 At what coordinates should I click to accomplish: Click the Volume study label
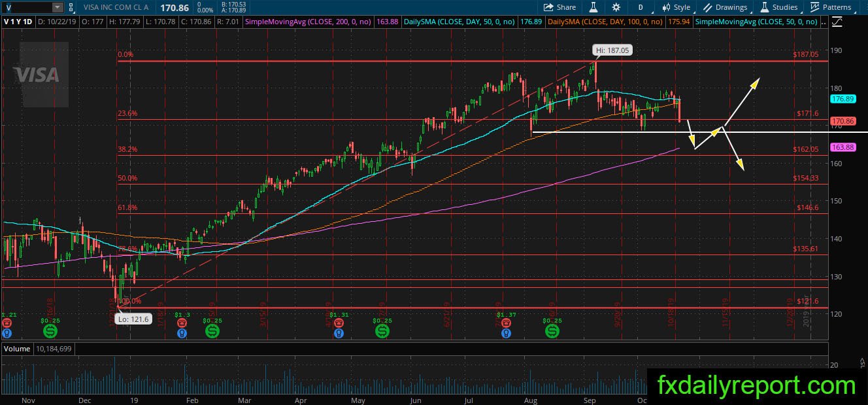17,349
